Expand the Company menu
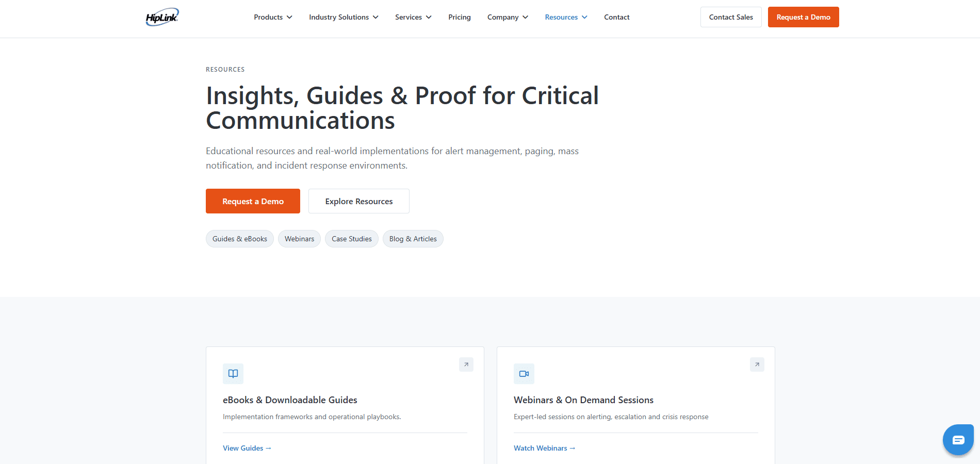 coord(508,17)
